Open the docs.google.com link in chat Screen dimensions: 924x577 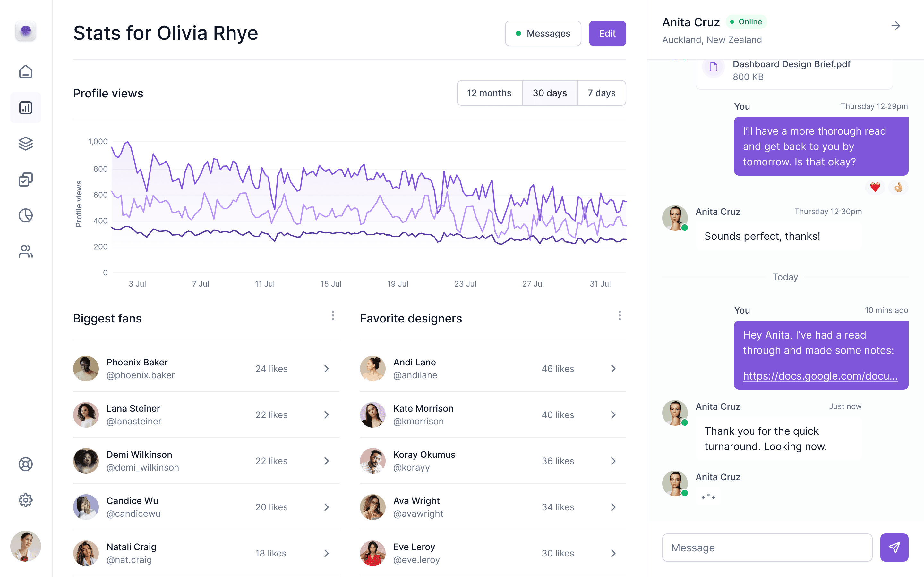[820, 376]
